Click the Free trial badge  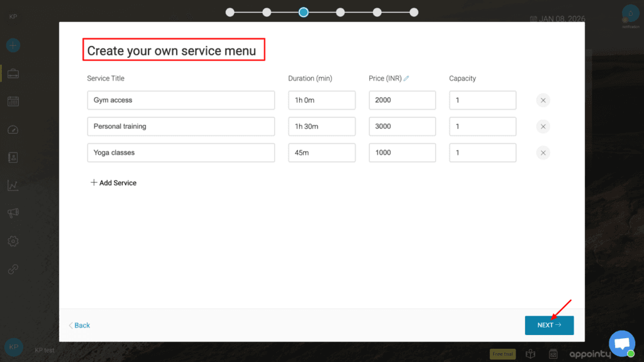[502, 354]
